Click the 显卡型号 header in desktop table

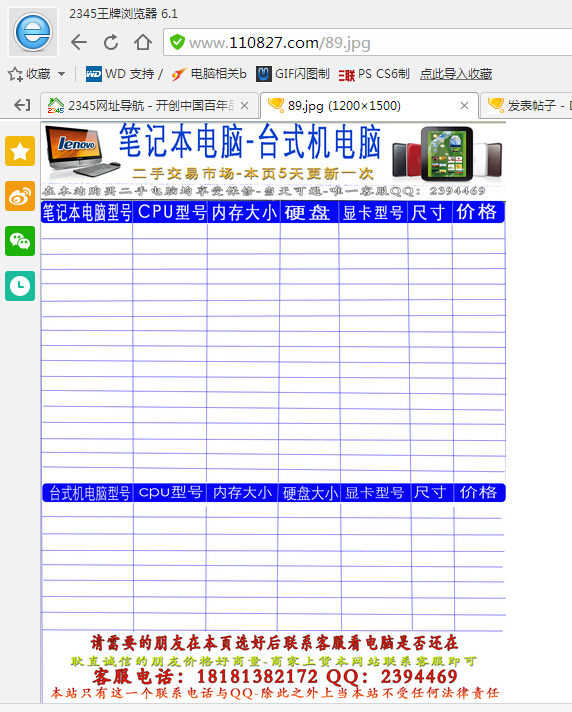point(374,493)
